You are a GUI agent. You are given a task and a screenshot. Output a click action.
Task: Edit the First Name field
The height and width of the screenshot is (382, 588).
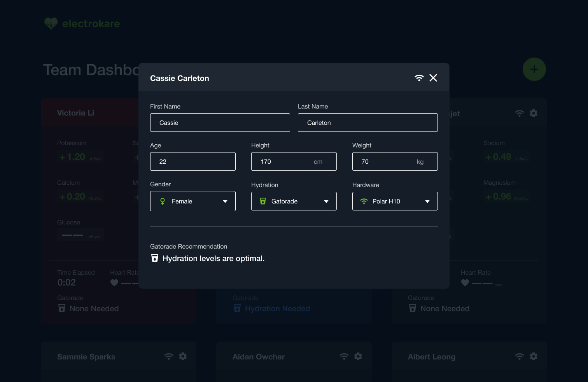tap(220, 123)
